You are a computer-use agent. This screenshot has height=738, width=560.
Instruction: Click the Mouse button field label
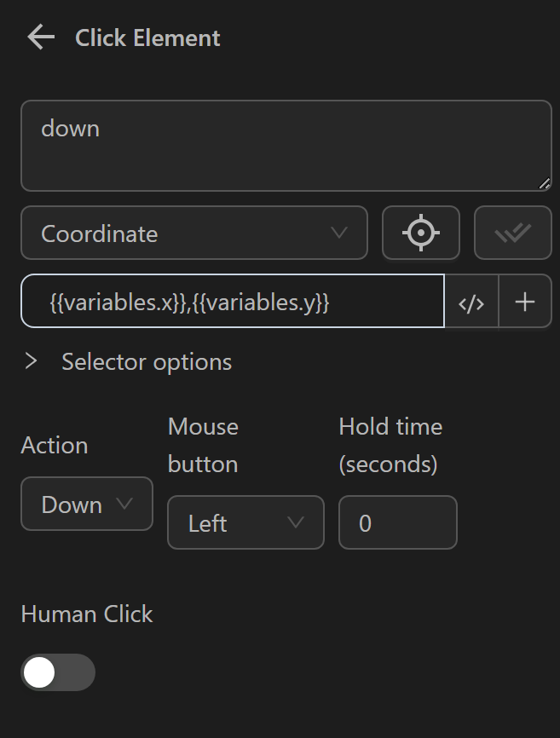pos(203,445)
